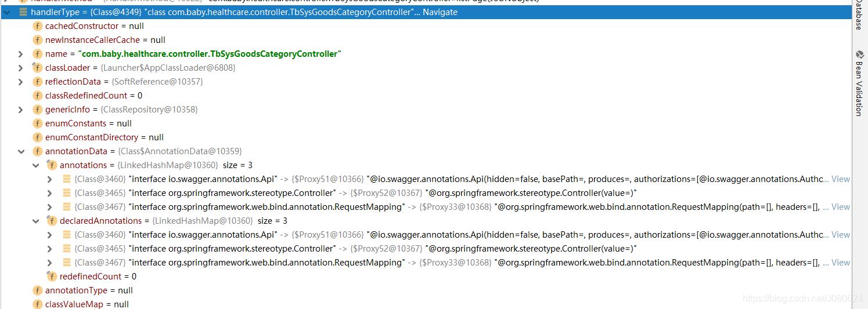
Task: Click field icon of cachedConstructor
Action: pos(38,26)
